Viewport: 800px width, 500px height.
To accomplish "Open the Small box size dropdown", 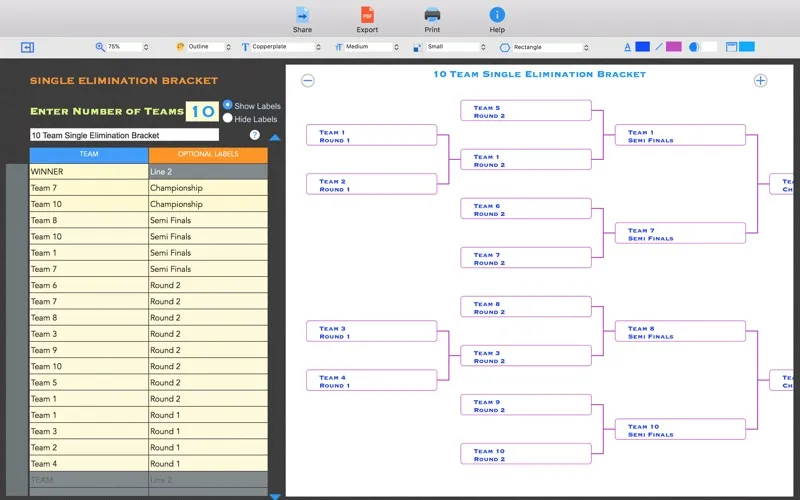I will click(x=456, y=47).
